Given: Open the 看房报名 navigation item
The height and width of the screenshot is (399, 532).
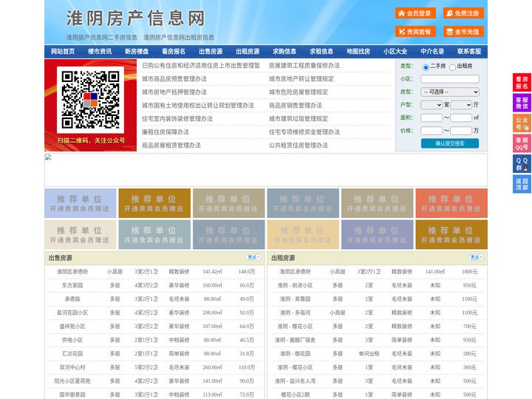Looking at the screenshot, I should [174, 52].
